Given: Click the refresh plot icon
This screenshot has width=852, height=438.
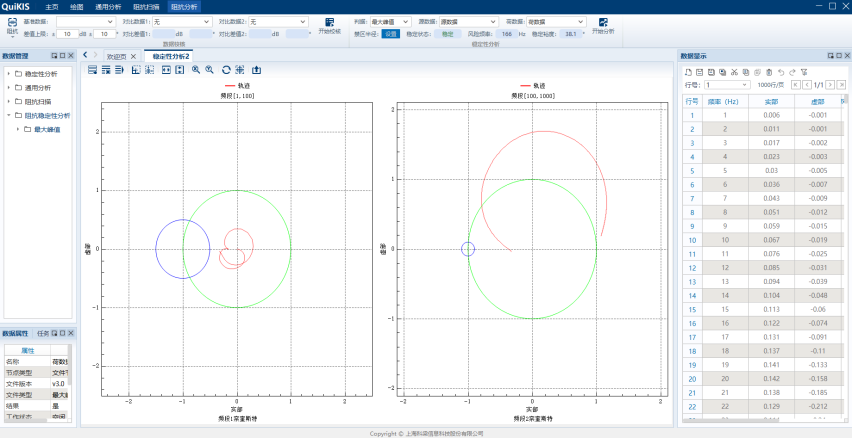Looking at the screenshot, I should point(226,70).
